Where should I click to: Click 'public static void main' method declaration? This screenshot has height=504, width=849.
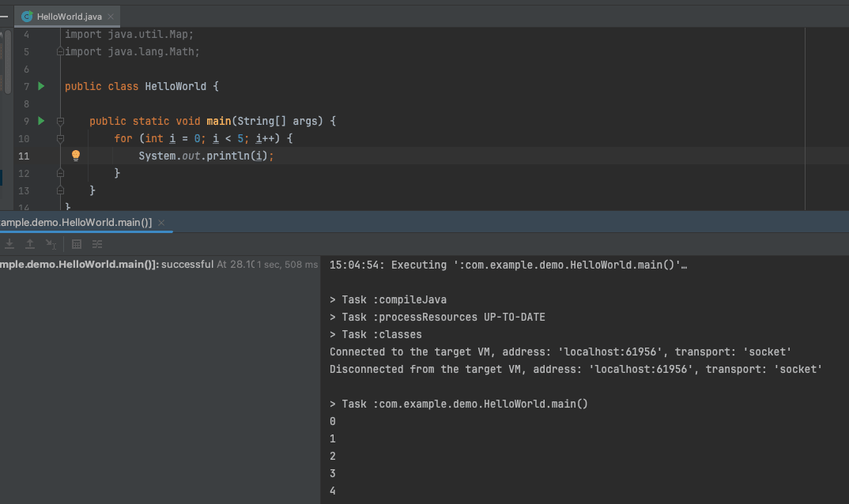213,121
